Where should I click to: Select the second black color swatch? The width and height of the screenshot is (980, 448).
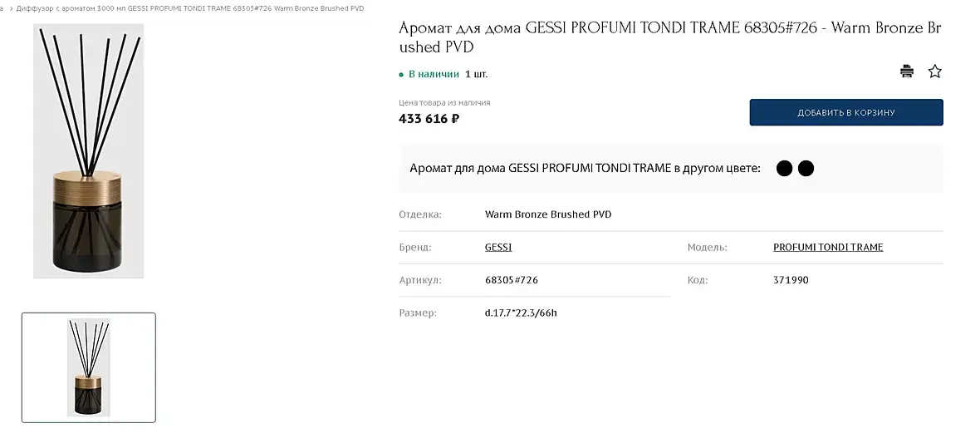tap(806, 169)
